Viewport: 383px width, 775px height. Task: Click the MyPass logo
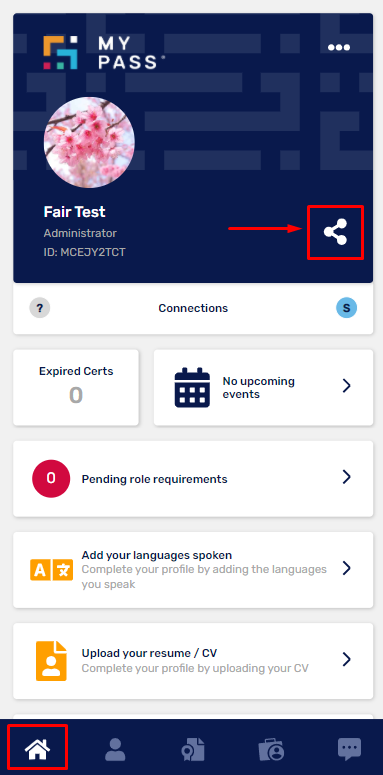coord(104,52)
